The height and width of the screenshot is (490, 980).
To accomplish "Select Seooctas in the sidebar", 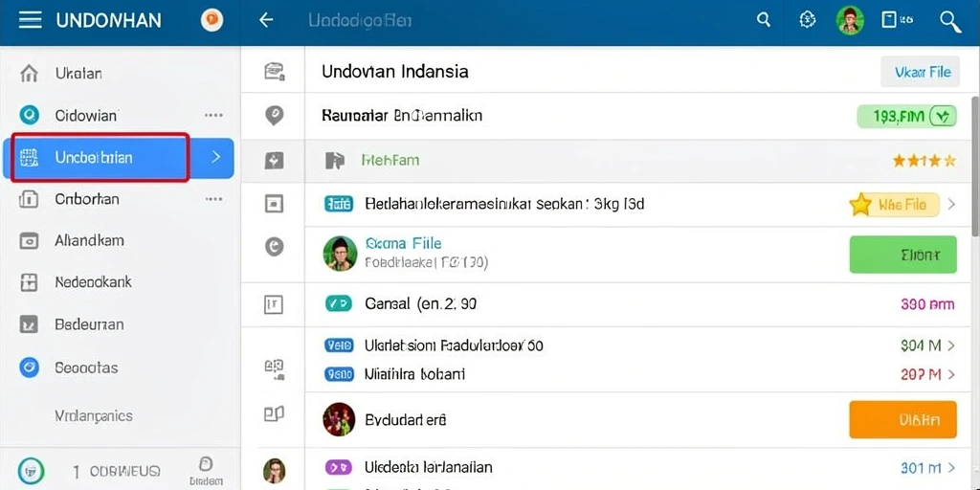I will (x=86, y=367).
